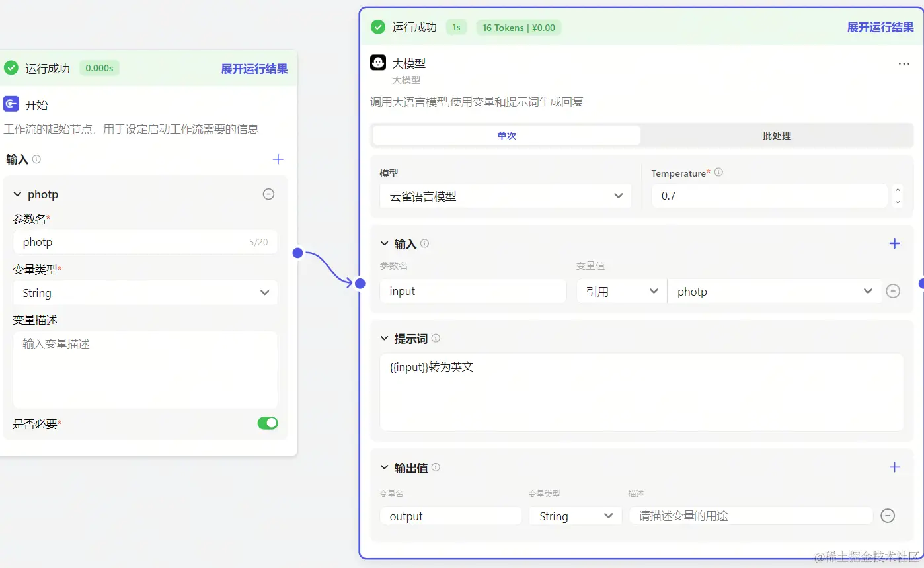Collapse the photp parameter section
Viewport: 924px width, 568px height.
point(17,194)
